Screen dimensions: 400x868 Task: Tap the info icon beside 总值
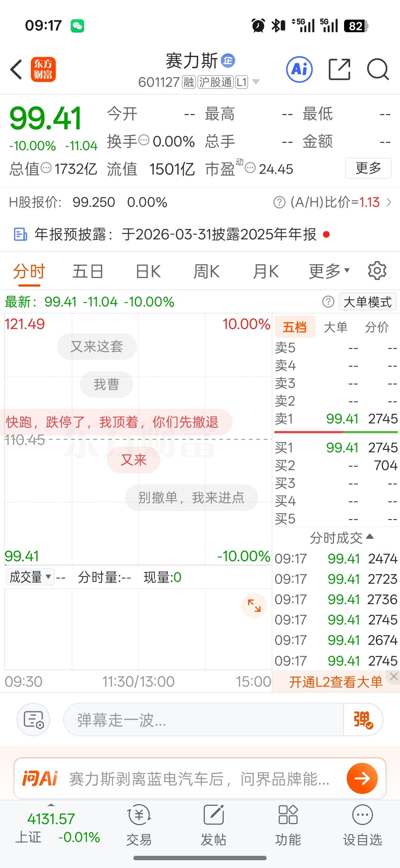[46, 168]
